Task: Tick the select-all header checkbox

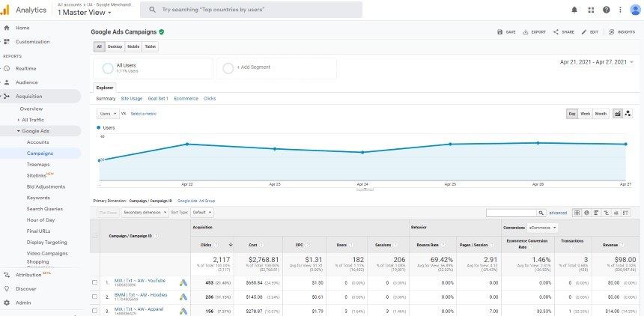Action: tap(95, 236)
